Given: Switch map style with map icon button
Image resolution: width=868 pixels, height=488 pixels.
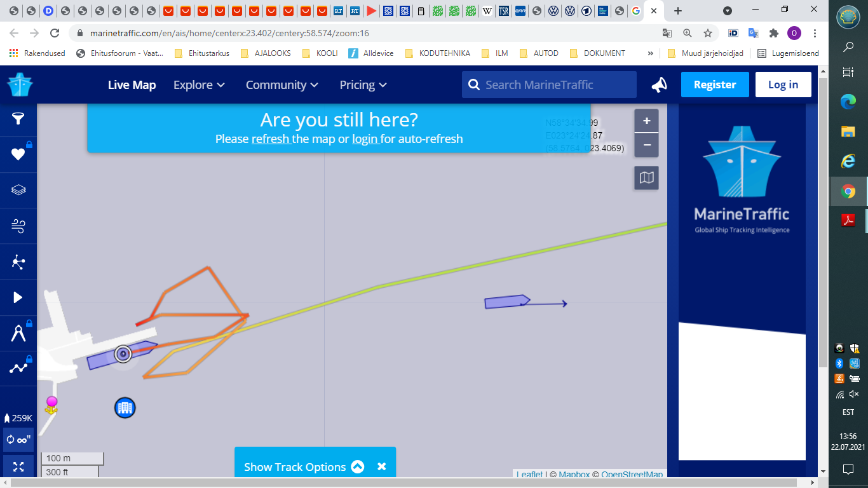Looking at the screenshot, I should (646, 178).
